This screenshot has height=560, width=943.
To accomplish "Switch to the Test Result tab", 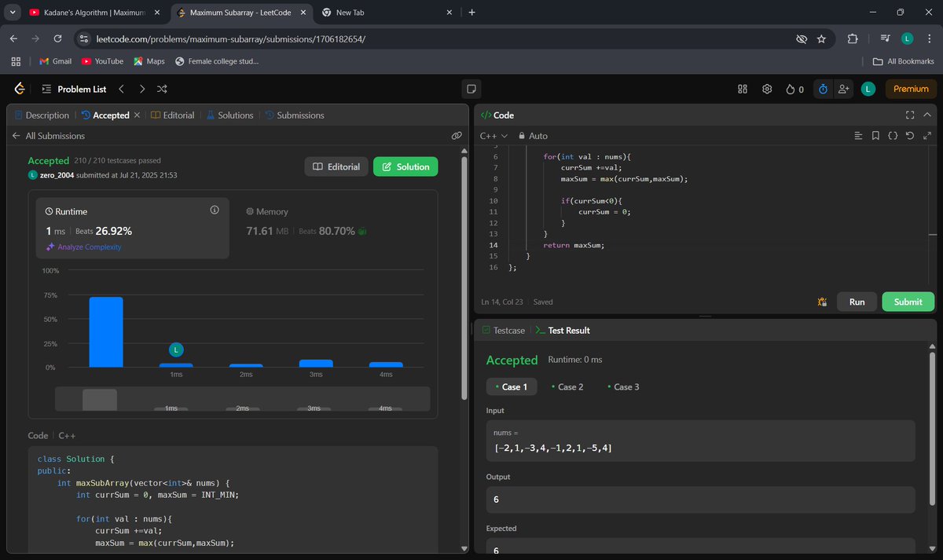I will pyautogui.click(x=562, y=331).
